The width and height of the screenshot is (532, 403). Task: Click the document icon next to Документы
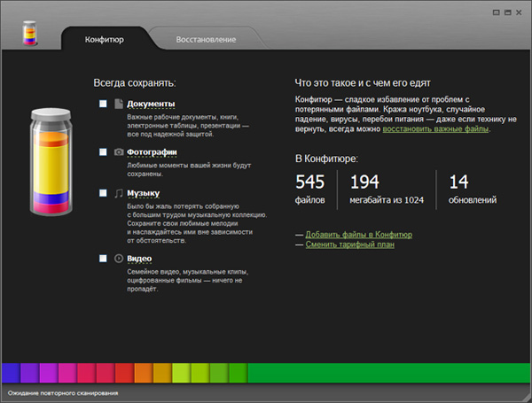point(118,105)
